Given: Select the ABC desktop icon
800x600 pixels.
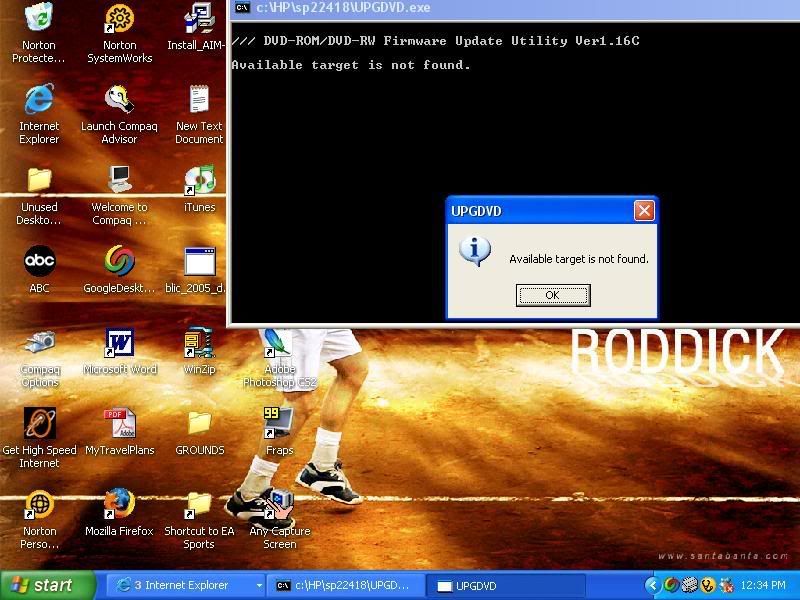Looking at the screenshot, I should 39,269.
